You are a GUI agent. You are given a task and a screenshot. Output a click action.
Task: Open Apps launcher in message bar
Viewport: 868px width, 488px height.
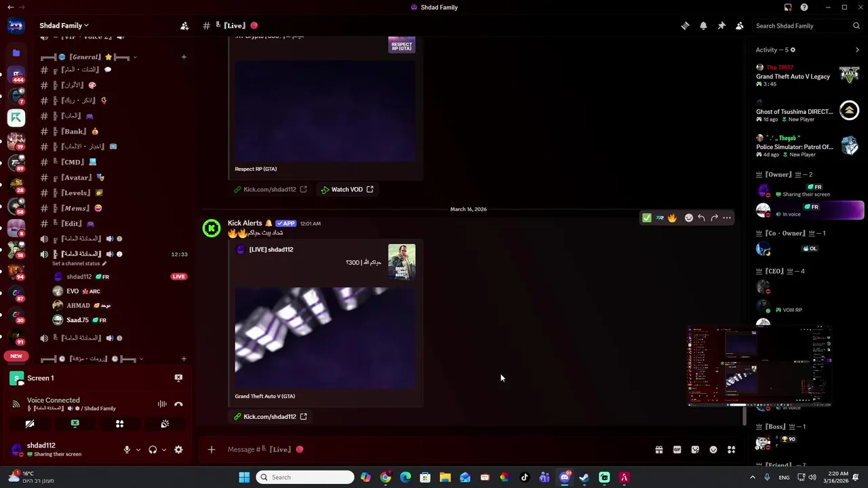[732, 449]
